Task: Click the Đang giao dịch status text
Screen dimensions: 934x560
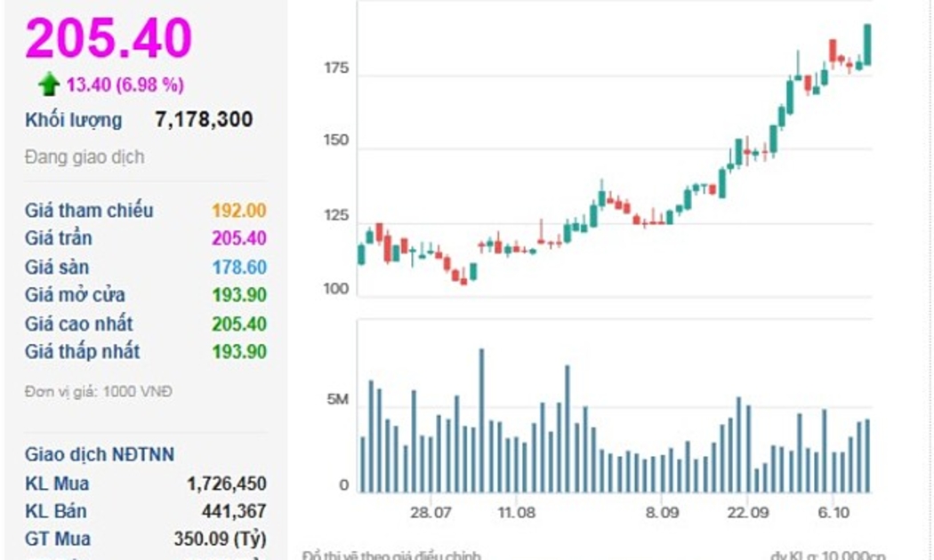Action: pos(85,157)
